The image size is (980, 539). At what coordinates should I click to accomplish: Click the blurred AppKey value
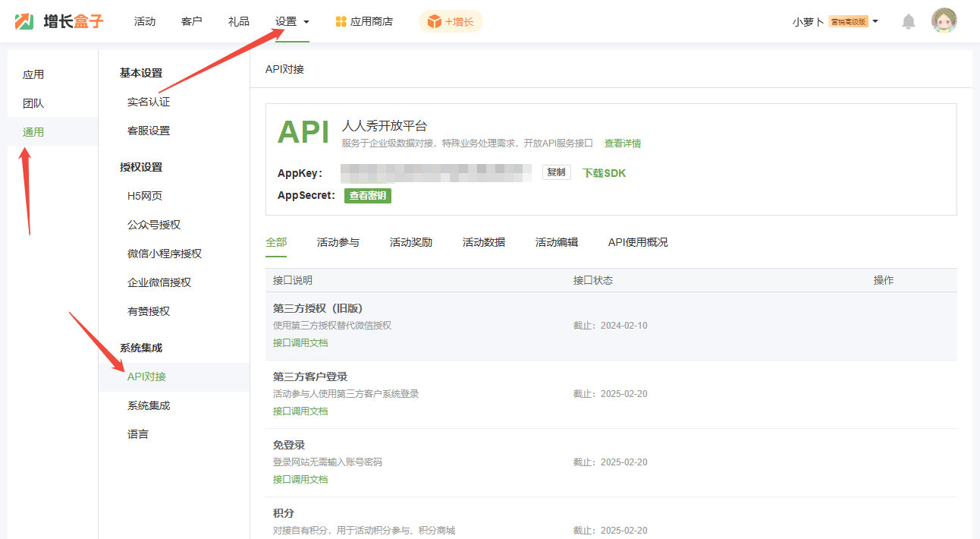point(436,172)
